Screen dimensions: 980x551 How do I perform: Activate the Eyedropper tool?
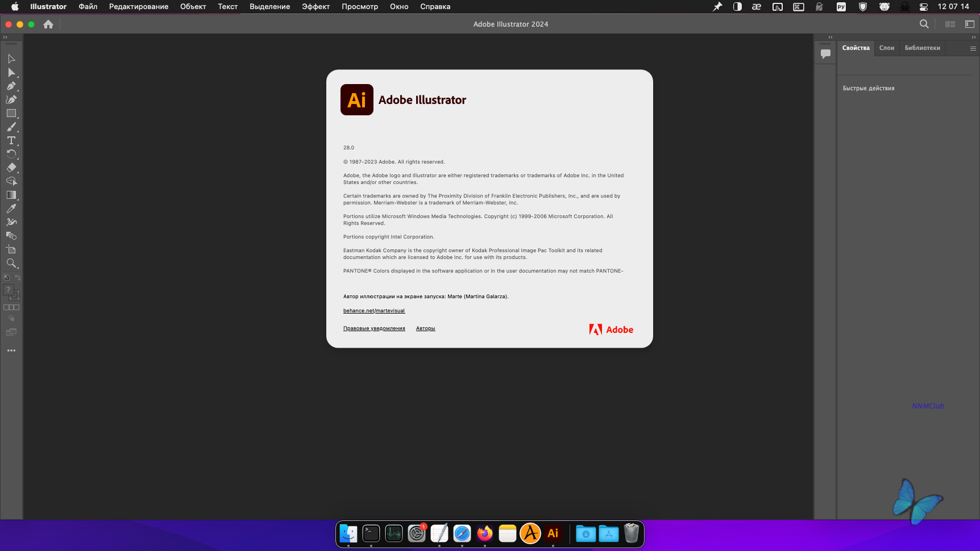tap(11, 208)
